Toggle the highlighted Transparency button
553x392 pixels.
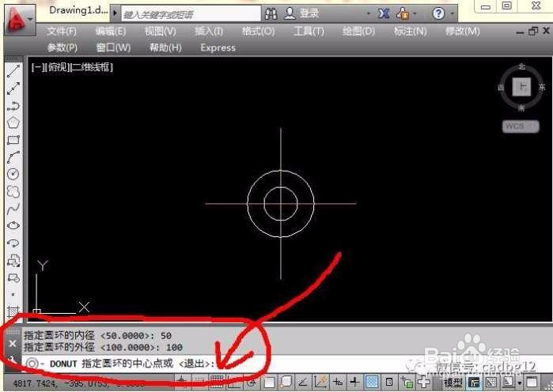point(372,382)
